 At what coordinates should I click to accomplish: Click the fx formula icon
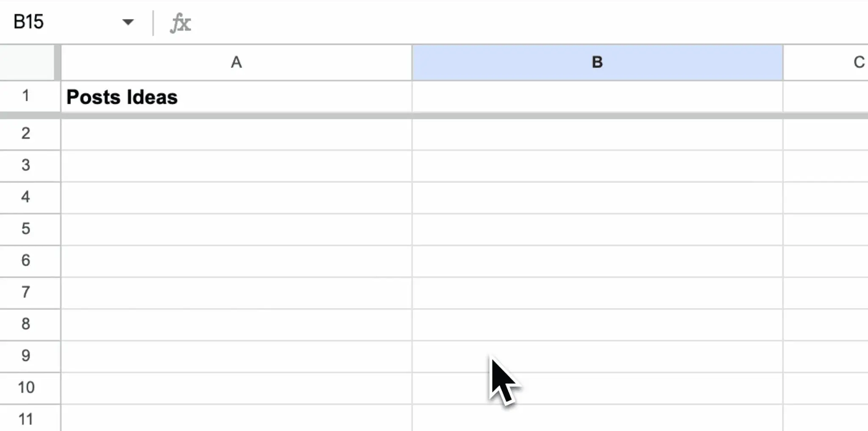click(x=181, y=23)
